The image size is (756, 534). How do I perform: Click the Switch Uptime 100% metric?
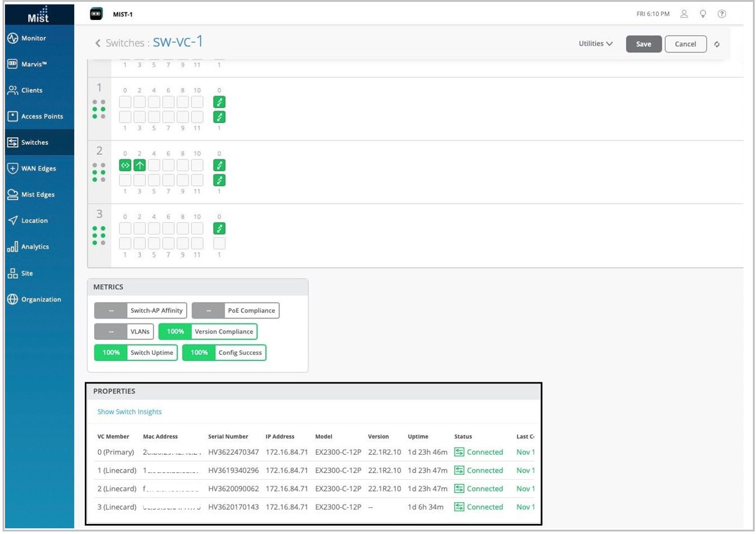(x=136, y=353)
